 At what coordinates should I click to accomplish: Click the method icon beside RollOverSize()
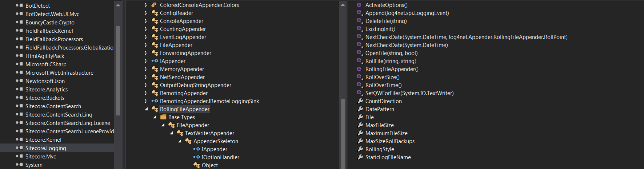(x=360, y=77)
